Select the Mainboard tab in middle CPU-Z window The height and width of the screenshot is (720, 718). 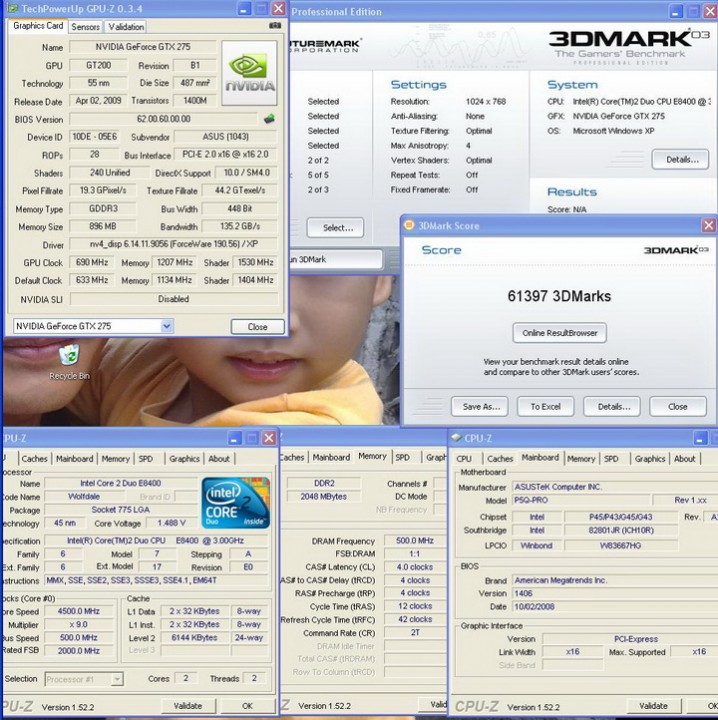coord(331,457)
